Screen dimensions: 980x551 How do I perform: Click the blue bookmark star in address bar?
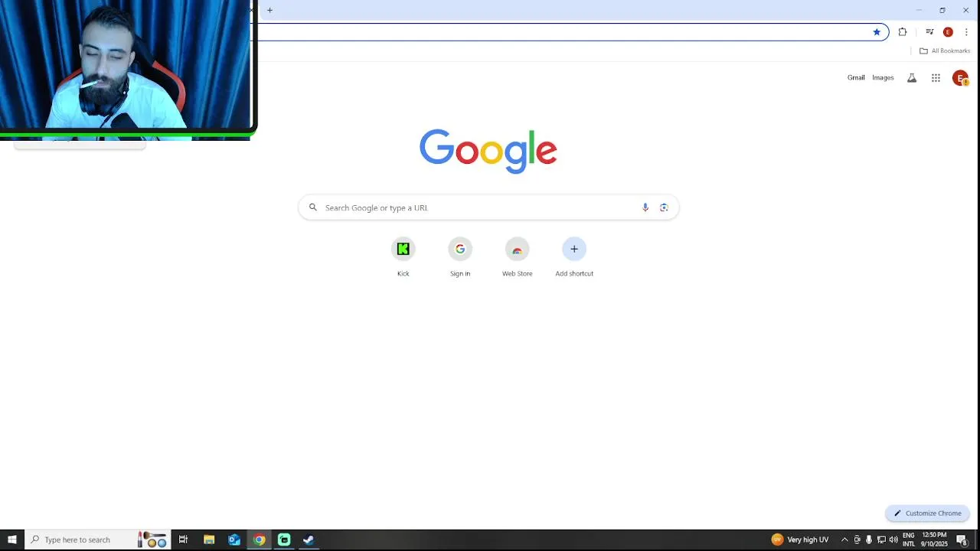coord(877,32)
